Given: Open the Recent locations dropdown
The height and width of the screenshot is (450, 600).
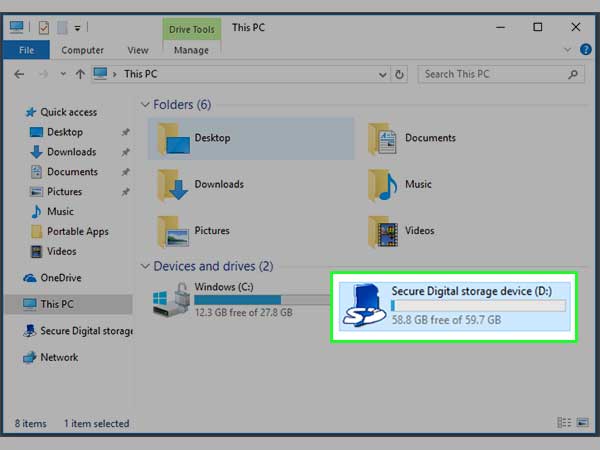Looking at the screenshot, I should click(x=63, y=74).
